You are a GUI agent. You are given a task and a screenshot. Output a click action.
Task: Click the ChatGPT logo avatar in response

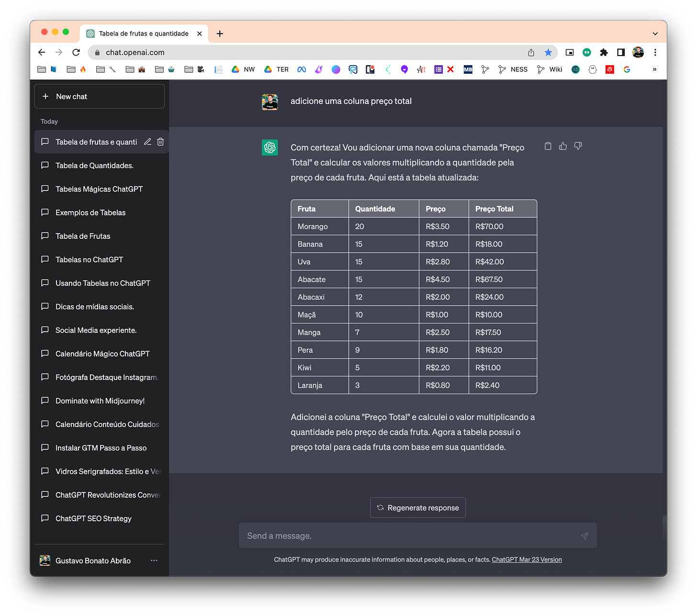(x=270, y=147)
